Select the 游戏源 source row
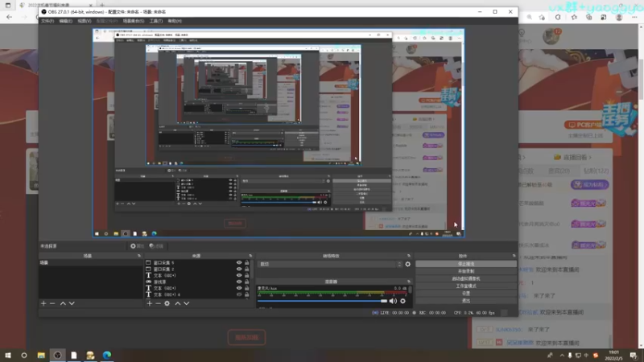 tap(196, 282)
